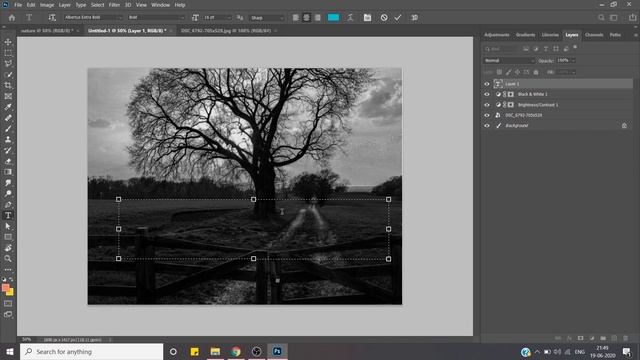Toggle text orientation in options bar
The width and height of the screenshot is (640, 360).
(52, 18)
